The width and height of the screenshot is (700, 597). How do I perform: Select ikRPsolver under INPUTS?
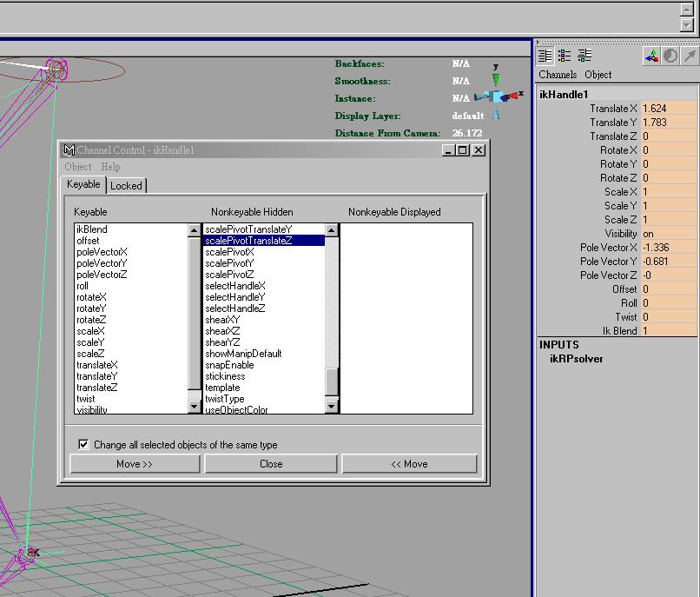pyautogui.click(x=577, y=359)
